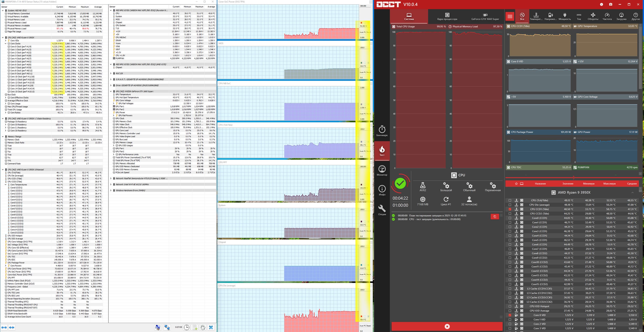Take OCCT screenshot with camera icon
Viewport: 644px width, 332px height.
(x=611, y=4)
